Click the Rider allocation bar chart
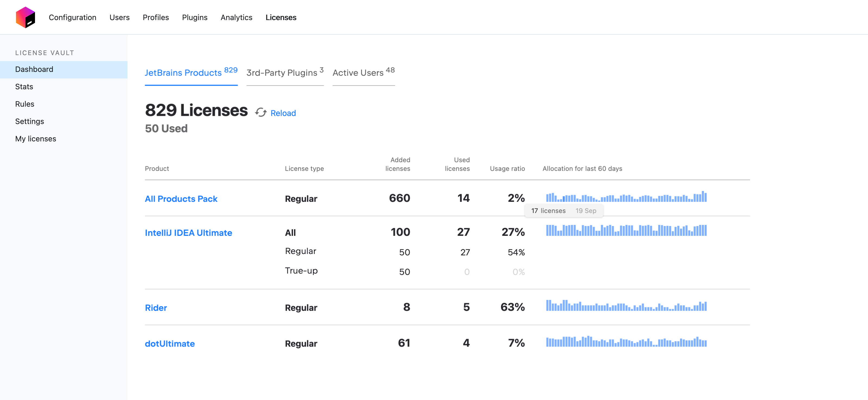Image resolution: width=868 pixels, height=400 pixels. [626, 305]
